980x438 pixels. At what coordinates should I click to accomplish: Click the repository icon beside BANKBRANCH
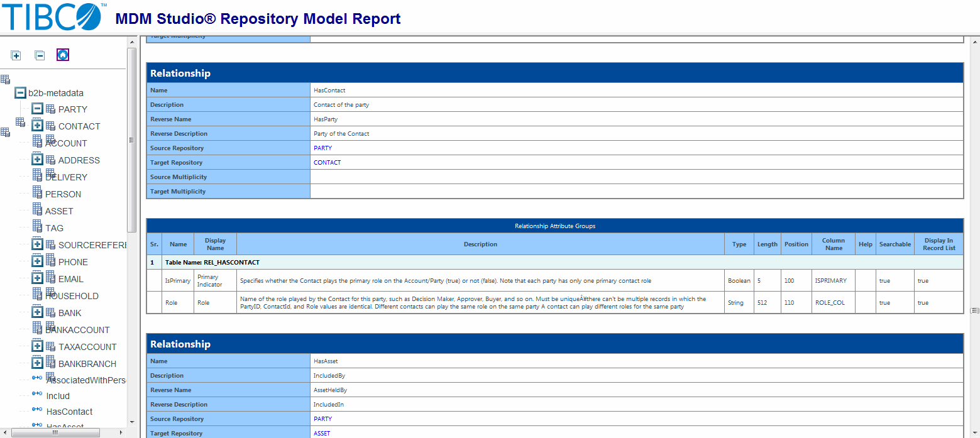pos(51,363)
